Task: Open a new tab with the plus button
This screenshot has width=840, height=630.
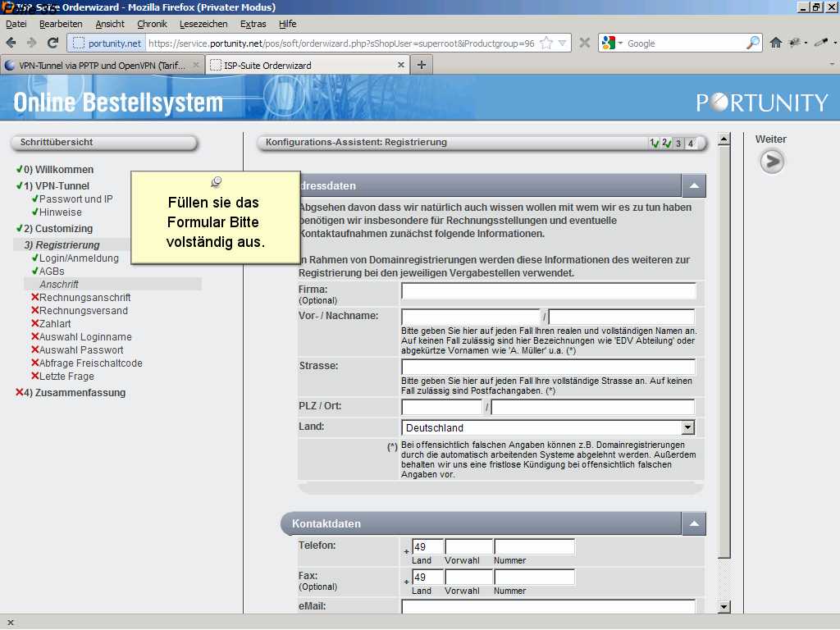Action: pyautogui.click(x=422, y=65)
